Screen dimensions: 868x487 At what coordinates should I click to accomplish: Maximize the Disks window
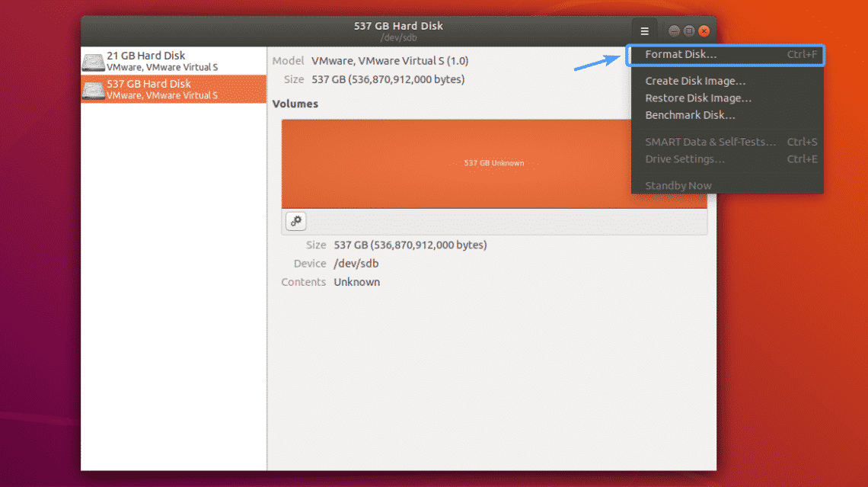[689, 31]
